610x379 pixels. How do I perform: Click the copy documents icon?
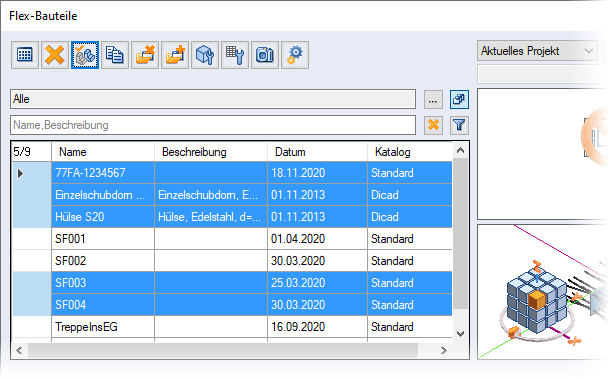(115, 55)
